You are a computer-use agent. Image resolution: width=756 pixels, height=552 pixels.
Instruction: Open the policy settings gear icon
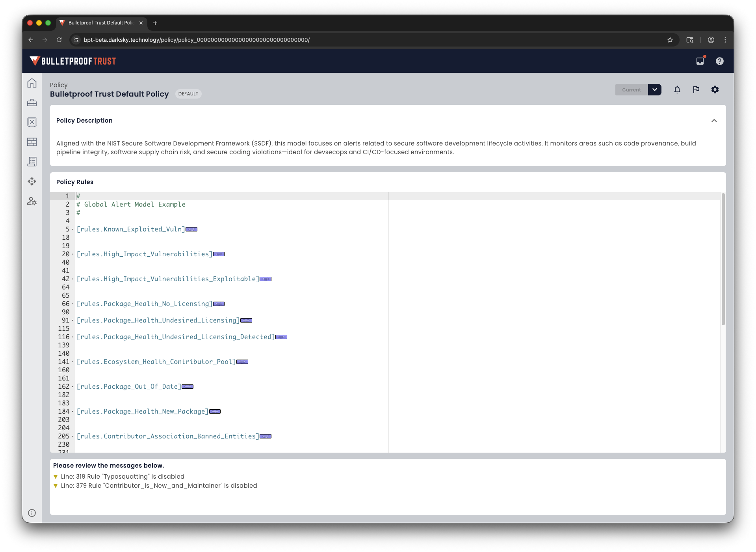(715, 90)
